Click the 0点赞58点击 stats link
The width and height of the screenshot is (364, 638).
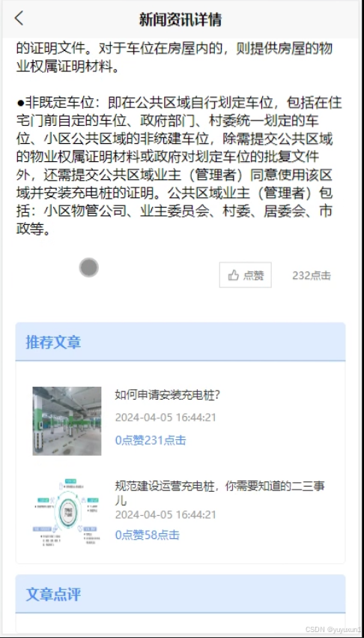148,535
